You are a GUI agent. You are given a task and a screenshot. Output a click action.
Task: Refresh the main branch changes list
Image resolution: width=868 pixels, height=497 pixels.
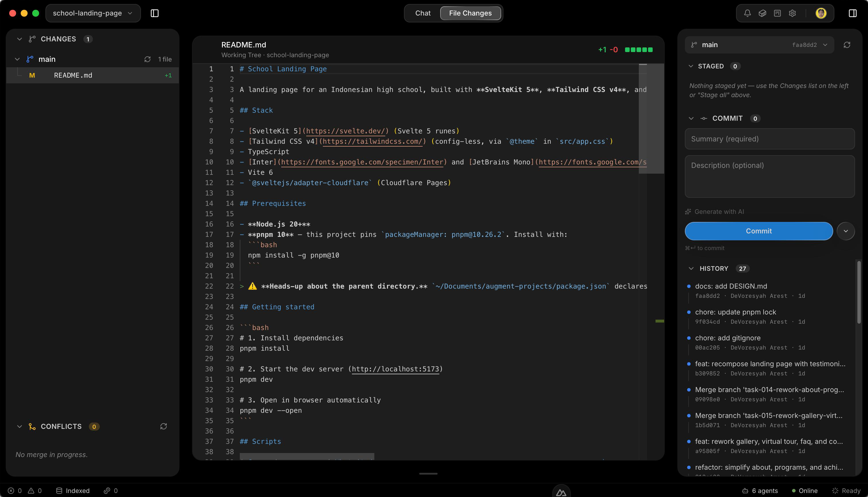tap(147, 60)
